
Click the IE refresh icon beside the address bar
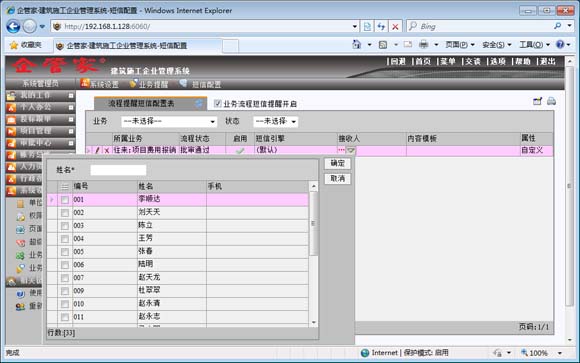381,26
